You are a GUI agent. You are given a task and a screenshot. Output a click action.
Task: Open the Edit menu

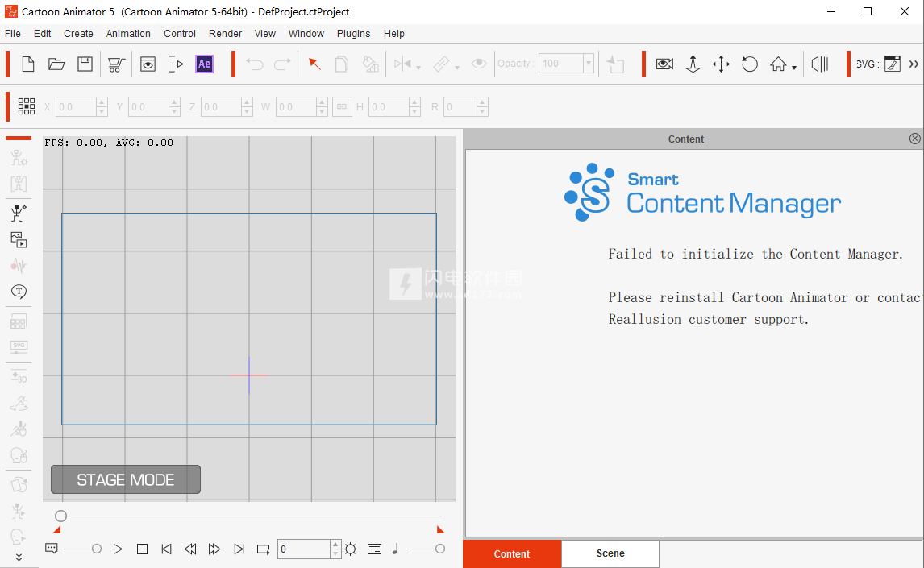click(x=43, y=34)
